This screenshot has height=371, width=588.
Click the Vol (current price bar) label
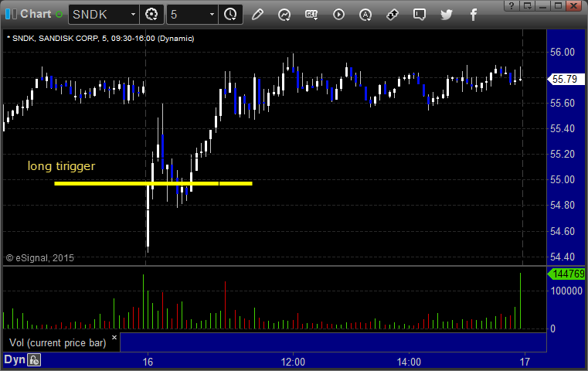(58, 343)
